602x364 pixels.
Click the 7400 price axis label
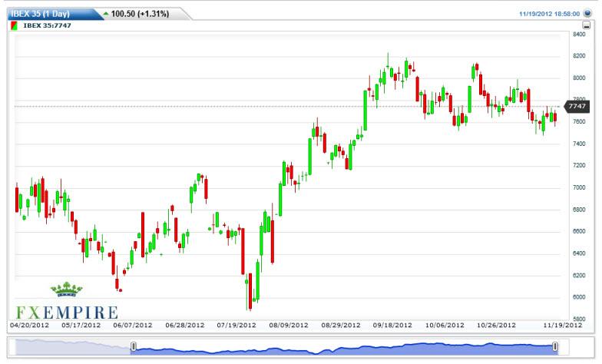(x=579, y=144)
